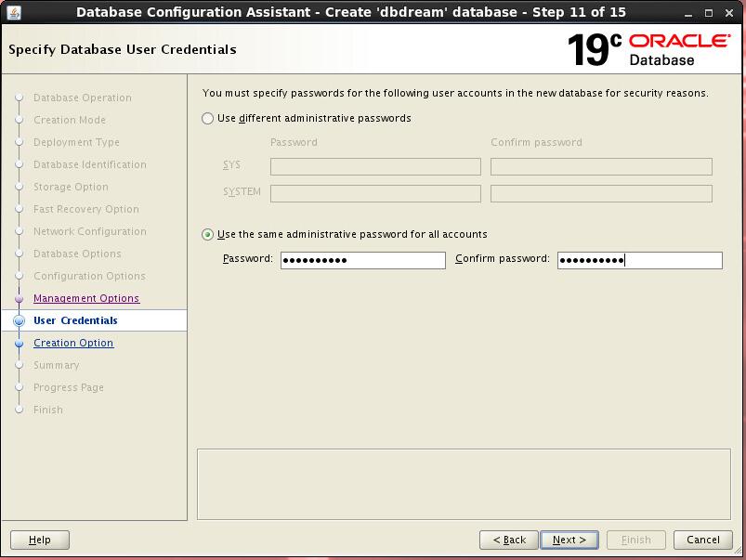Click the User Credentials step bullet

pos(19,320)
